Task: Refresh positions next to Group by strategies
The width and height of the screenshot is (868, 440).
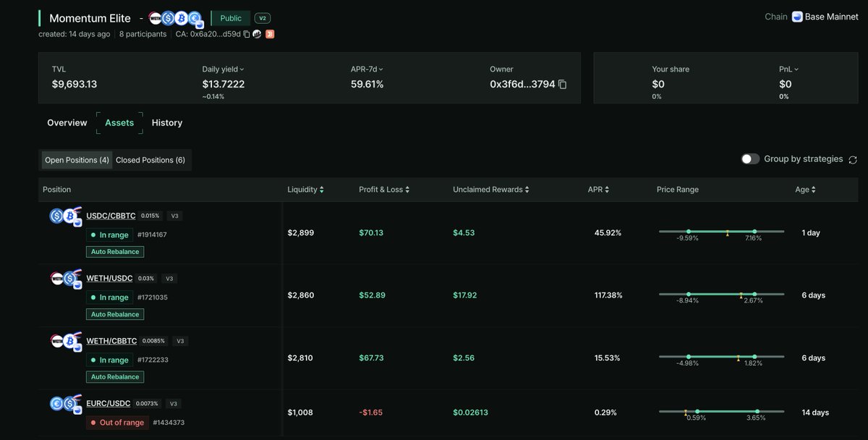Action: click(x=853, y=159)
